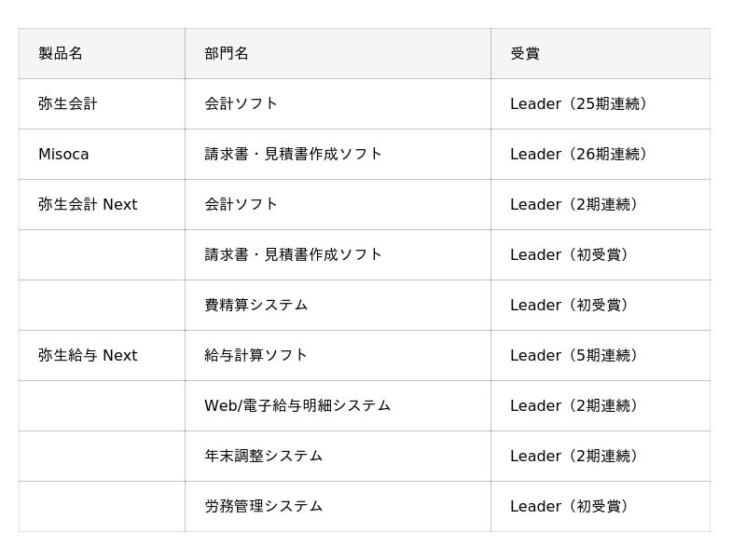Viewport: 746px width, 560px height.
Task: Click the Leader（25期連続） award cell
Action: [x=579, y=103]
